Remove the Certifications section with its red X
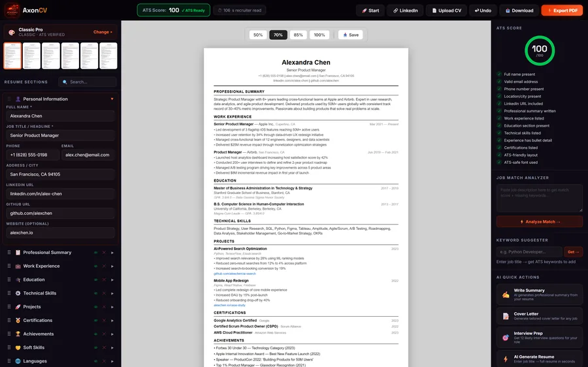This screenshot has width=588, height=367. tap(105, 321)
